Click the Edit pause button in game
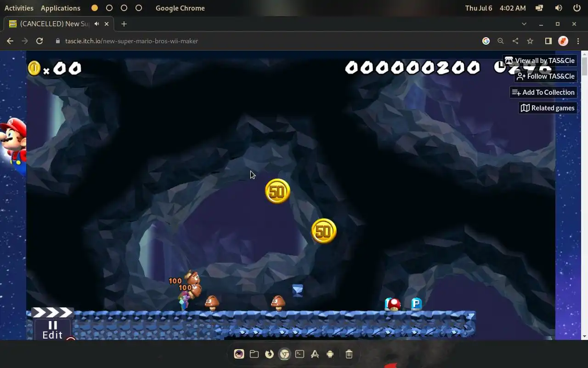 [53, 330]
